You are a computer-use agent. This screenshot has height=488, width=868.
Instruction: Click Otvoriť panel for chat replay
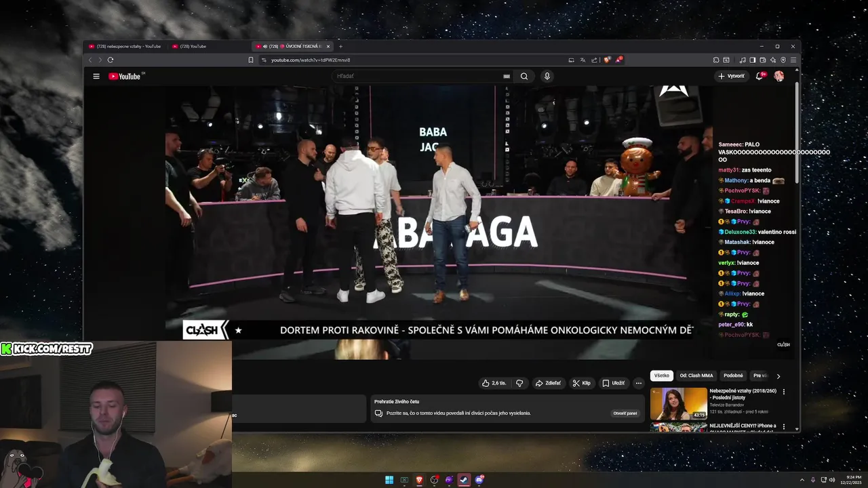click(x=625, y=413)
